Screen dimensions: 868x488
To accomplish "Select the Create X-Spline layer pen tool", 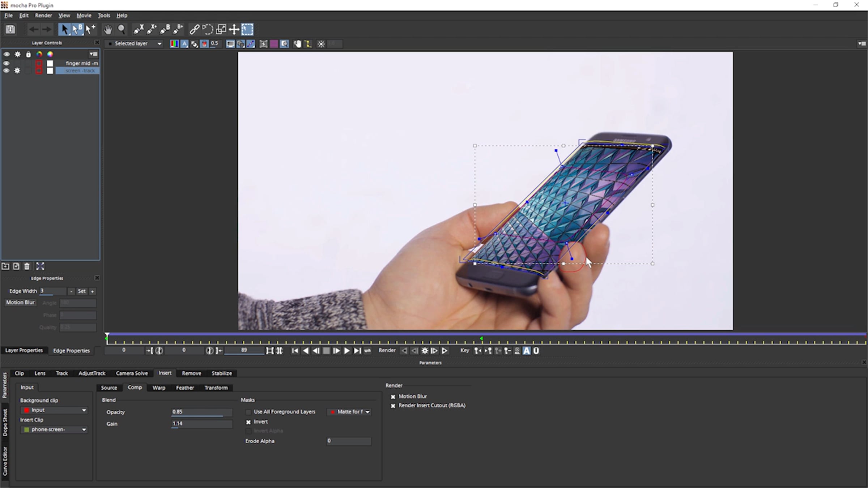I will (139, 29).
